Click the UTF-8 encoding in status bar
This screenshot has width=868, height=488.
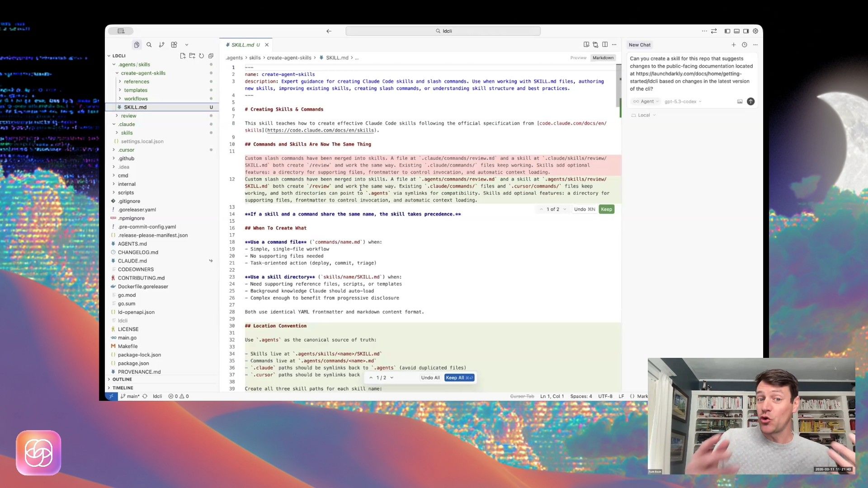[605, 396]
